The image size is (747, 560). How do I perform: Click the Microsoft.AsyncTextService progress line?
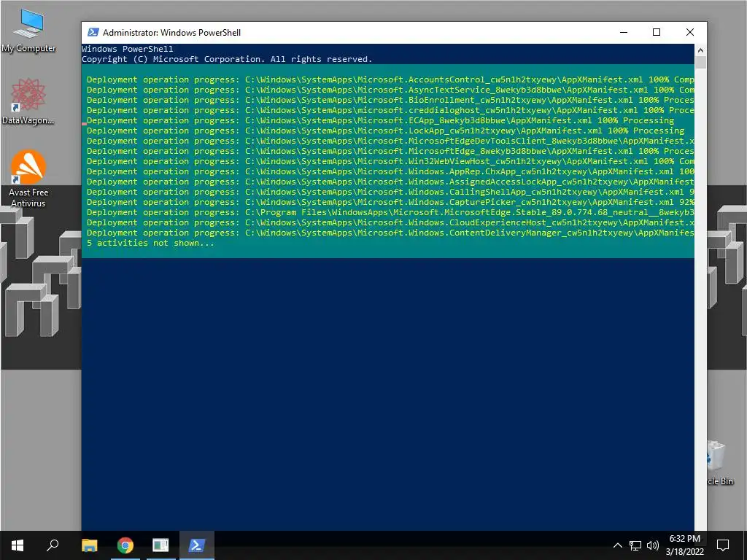click(x=390, y=90)
